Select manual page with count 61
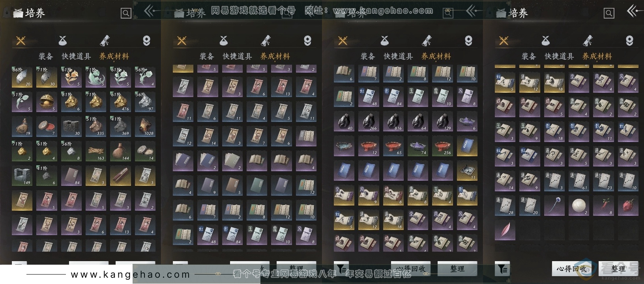This screenshot has height=284, width=644. tap(579, 181)
